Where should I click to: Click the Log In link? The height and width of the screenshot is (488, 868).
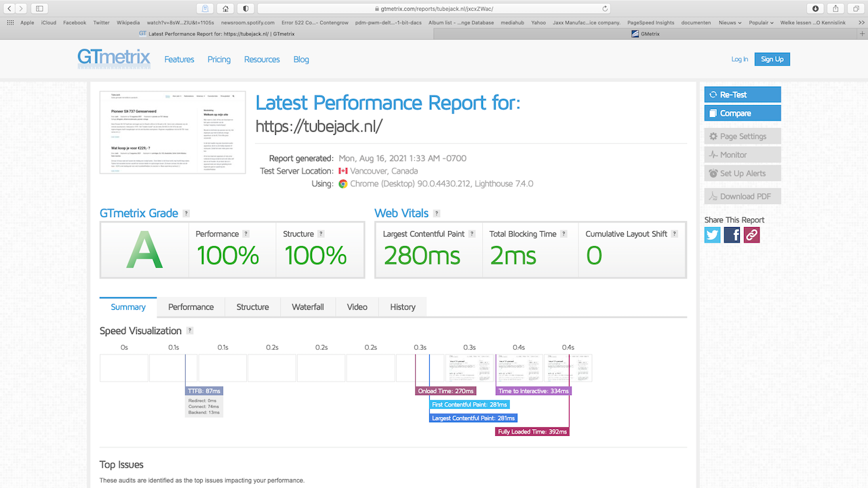pyautogui.click(x=740, y=60)
